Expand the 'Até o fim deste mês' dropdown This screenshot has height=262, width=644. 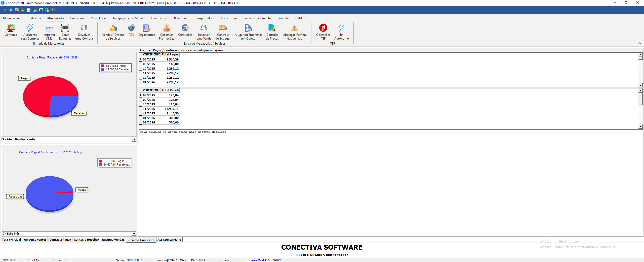134,140
